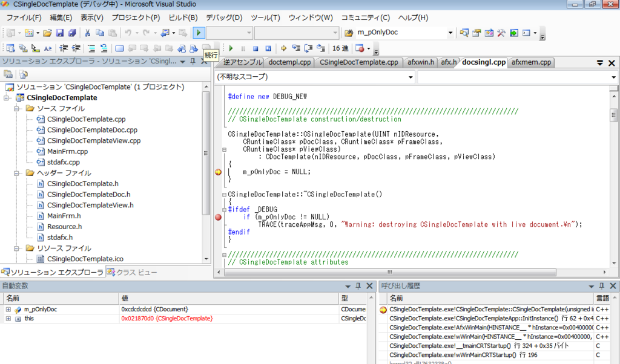Toggle hexadecimal display button '16 進'

340,48
